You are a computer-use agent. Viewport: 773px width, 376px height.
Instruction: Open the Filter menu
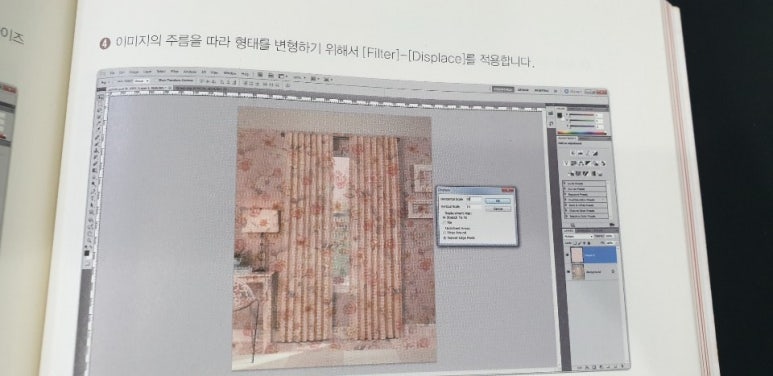click(175, 72)
